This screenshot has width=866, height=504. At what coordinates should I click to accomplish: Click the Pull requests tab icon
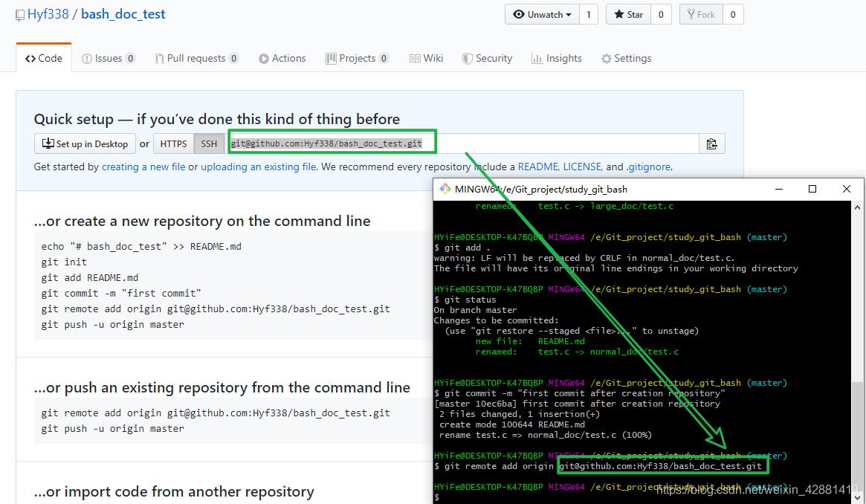[x=159, y=59]
